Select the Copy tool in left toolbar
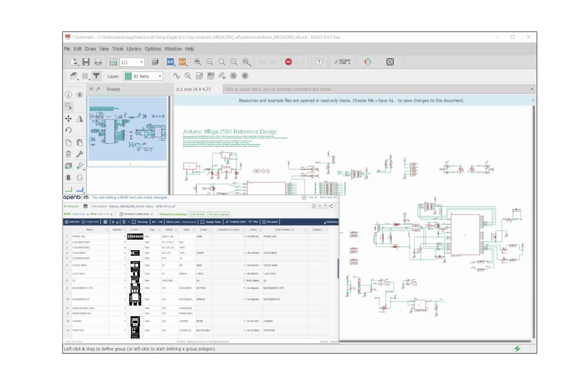This screenshot has width=588, height=384. click(68, 143)
